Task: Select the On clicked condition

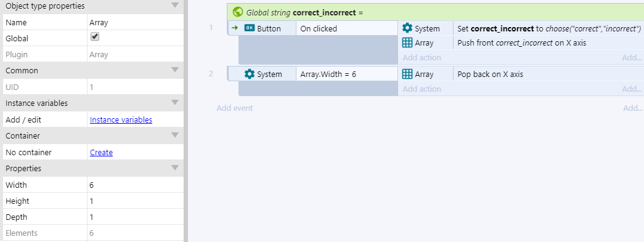Action: pyautogui.click(x=346, y=28)
